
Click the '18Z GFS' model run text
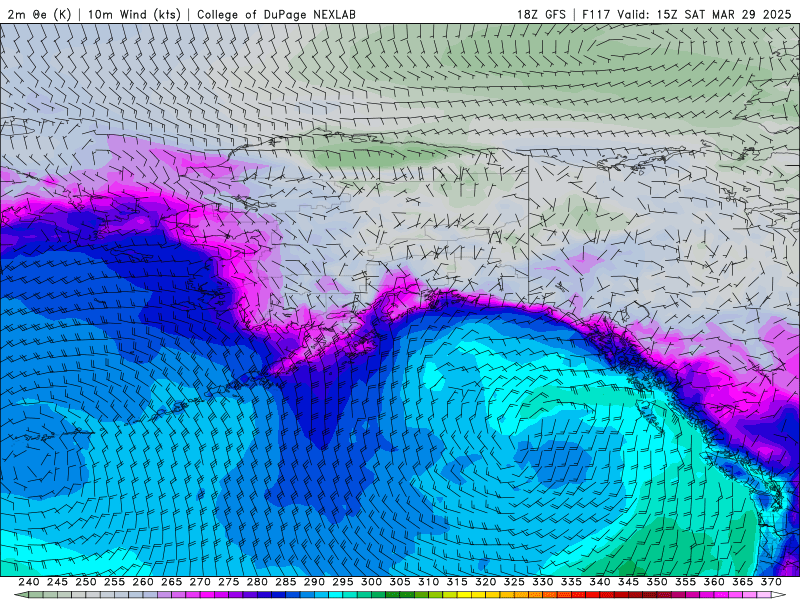[x=541, y=14]
